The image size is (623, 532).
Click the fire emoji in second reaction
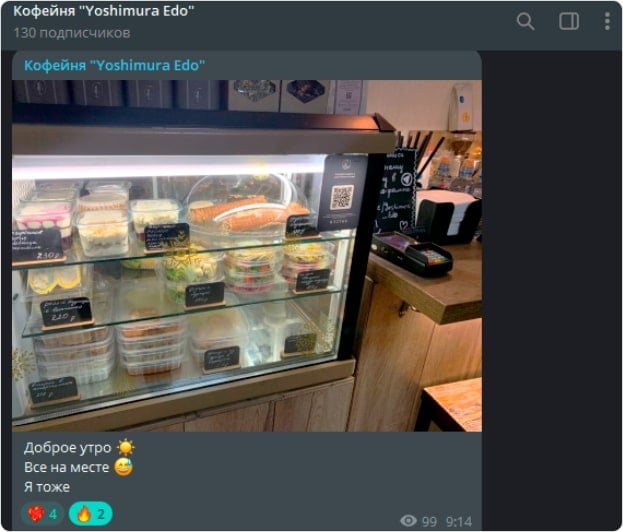(84, 514)
